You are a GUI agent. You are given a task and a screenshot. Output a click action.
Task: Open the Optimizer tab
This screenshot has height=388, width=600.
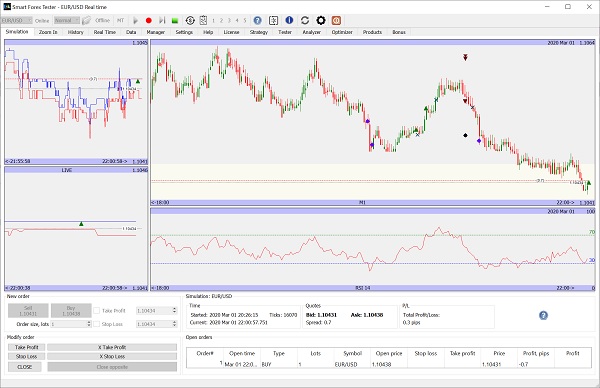tap(342, 32)
